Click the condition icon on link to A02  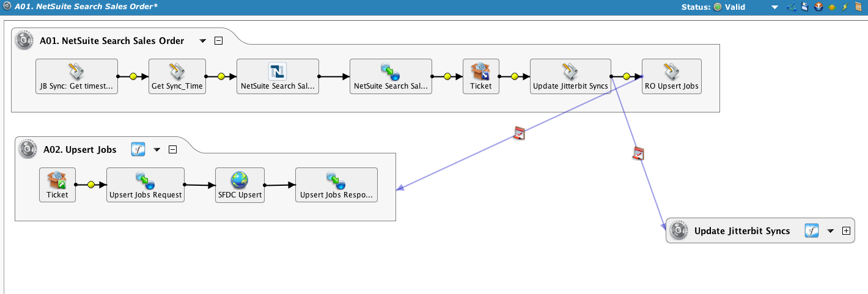pyautogui.click(x=520, y=133)
